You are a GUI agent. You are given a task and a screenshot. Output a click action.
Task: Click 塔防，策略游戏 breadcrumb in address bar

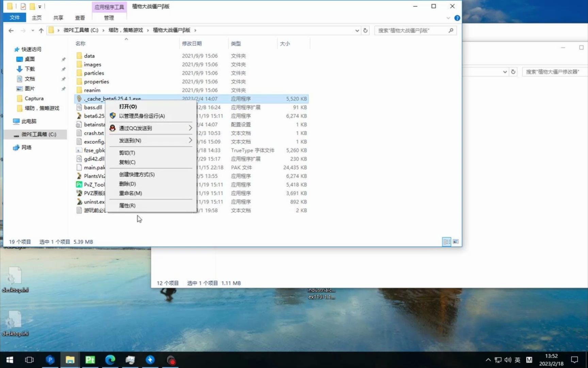[x=126, y=30]
